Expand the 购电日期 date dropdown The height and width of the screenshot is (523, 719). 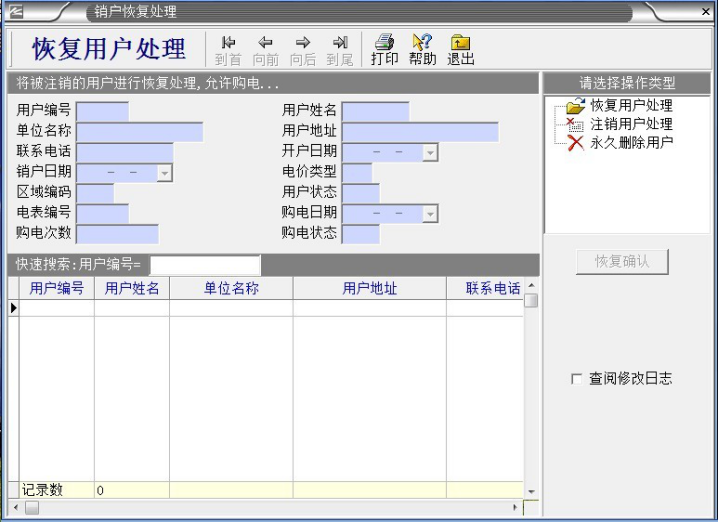(x=430, y=214)
